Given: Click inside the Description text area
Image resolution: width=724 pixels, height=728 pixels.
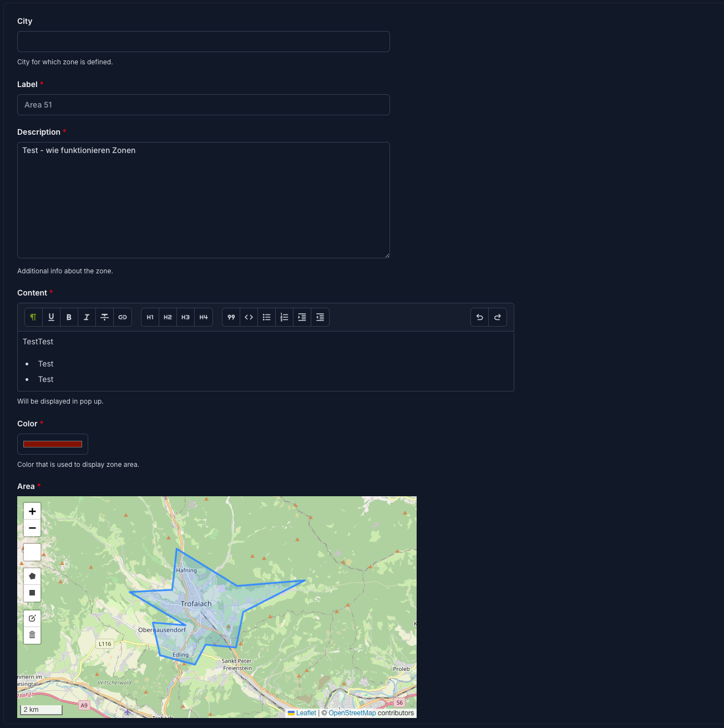Looking at the screenshot, I should click(x=204, y=200).
